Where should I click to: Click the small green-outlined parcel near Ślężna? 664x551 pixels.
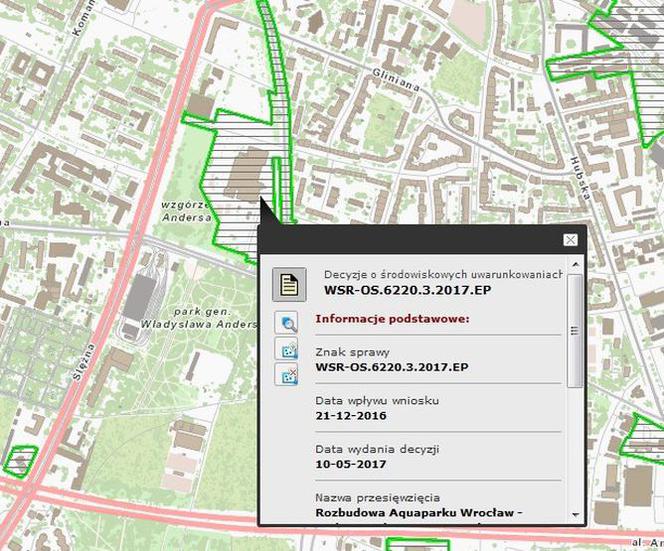[x=20, y=461]
